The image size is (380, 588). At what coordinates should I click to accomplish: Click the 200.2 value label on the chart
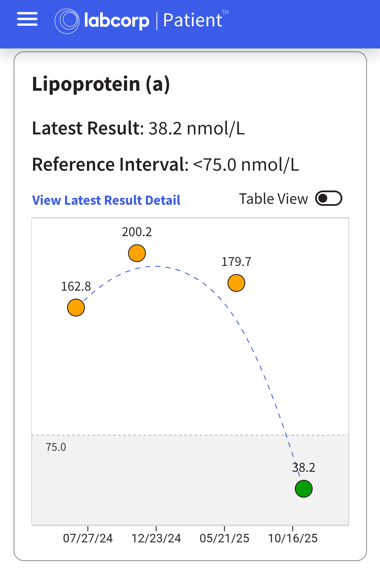coord(137,232)
